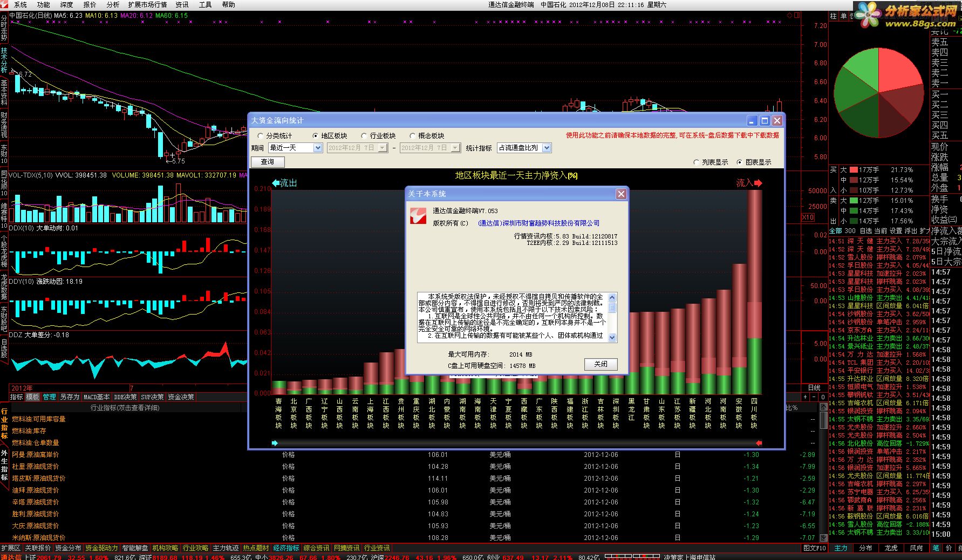
Task: Click 燃料油:库存 indicator row
Action: (x=29, y=431)
